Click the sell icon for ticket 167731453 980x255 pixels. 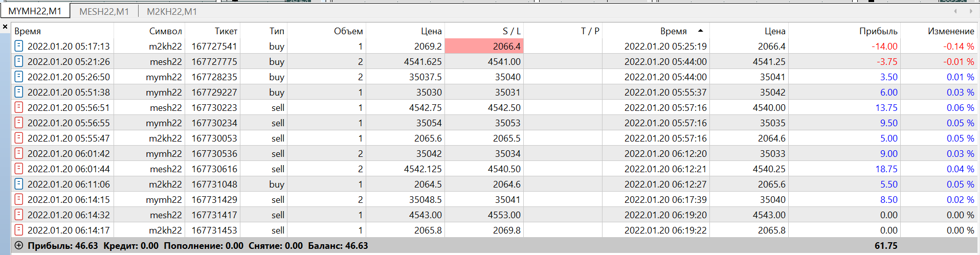point(19,230)
